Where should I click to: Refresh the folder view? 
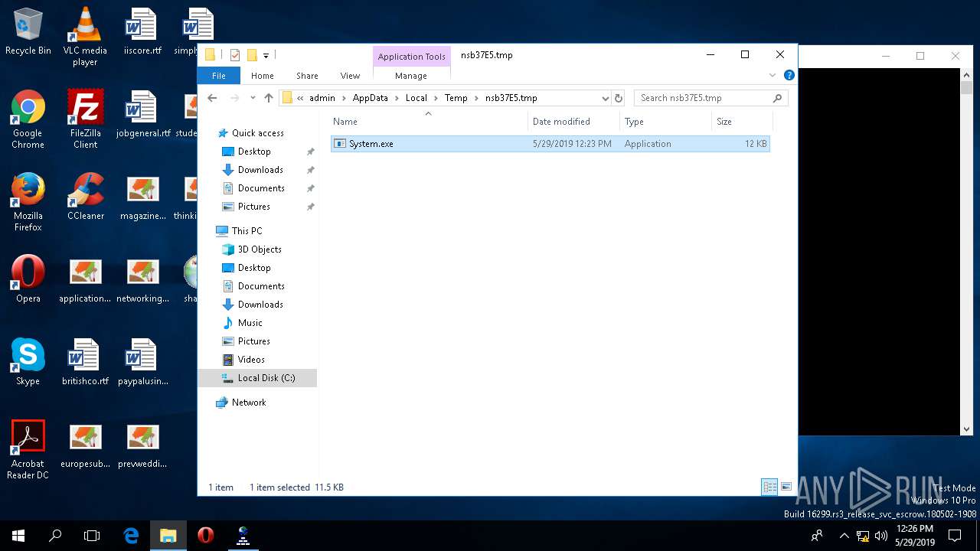[x=619, y=98]
